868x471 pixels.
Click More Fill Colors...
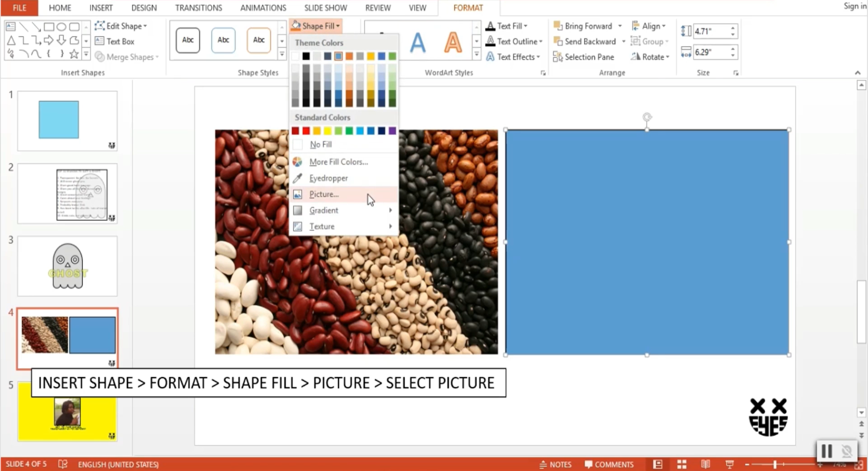(x=338, y=162)
